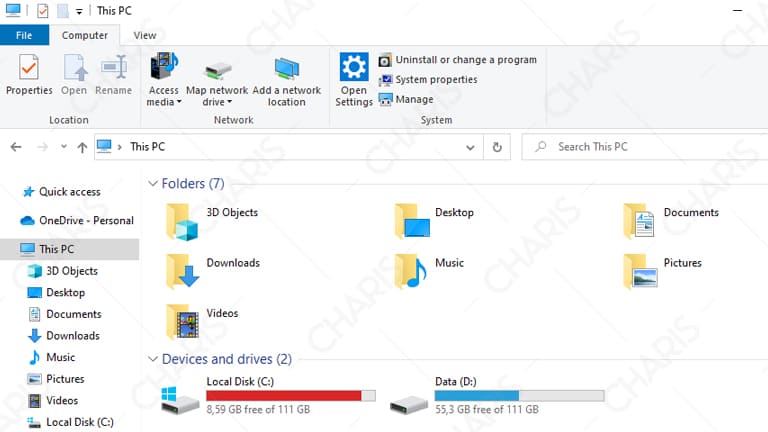Image resolution: width=768 pixels, height=432 pixels.
Task: Click the This PC address breadcrumb
Action: tap(147, 146)
